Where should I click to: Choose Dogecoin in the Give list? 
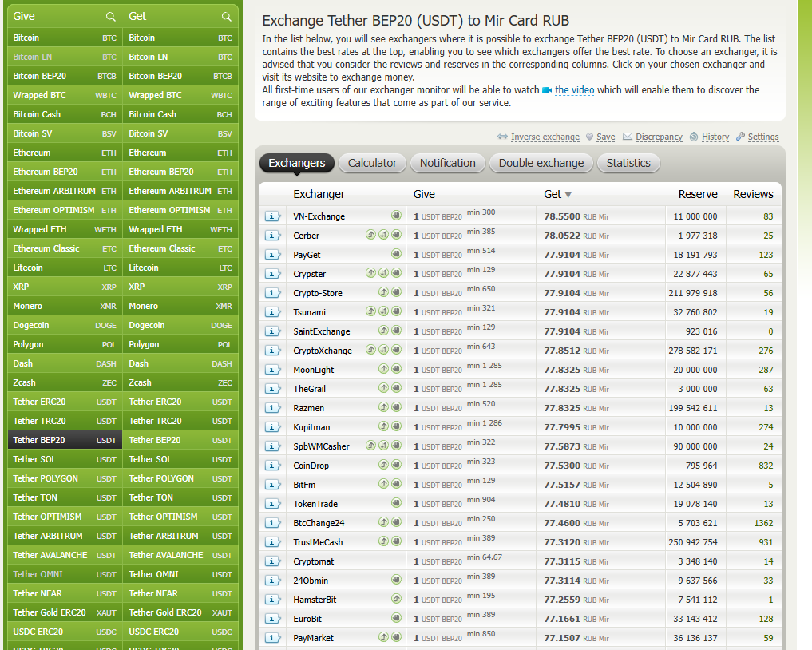[x=65, y=325]
